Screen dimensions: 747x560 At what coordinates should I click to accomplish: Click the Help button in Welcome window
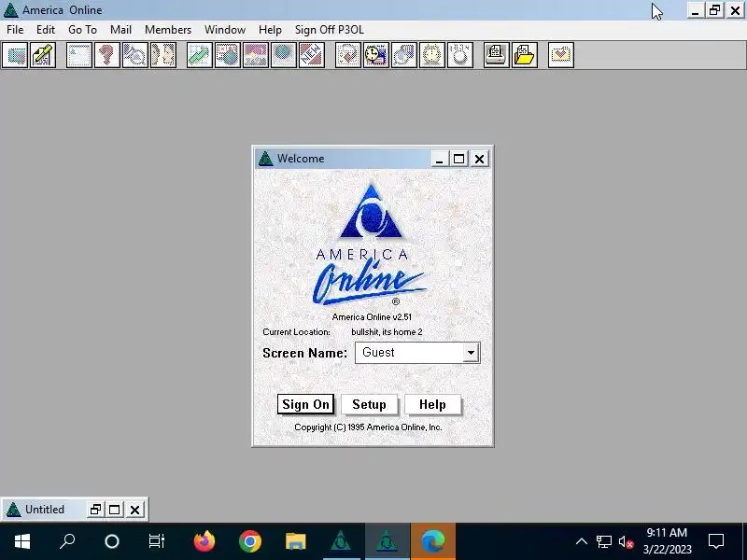[432, 404]
